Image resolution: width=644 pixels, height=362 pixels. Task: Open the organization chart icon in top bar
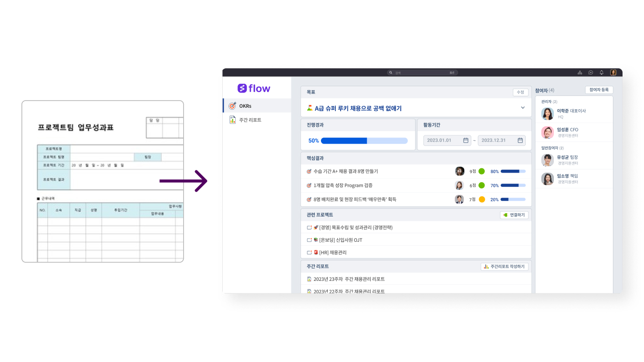(580, 72)
